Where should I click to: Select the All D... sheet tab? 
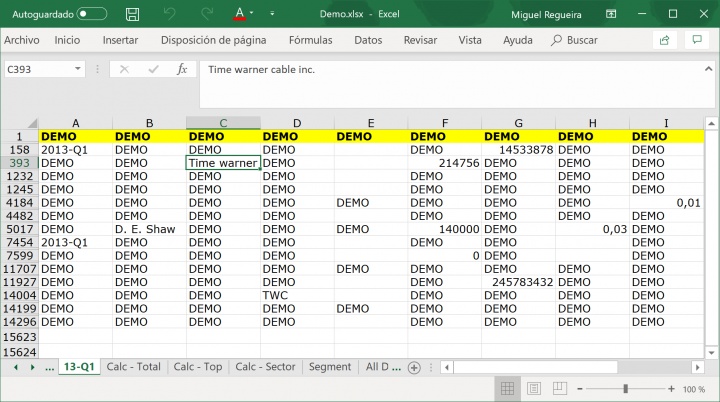(383, 367)
